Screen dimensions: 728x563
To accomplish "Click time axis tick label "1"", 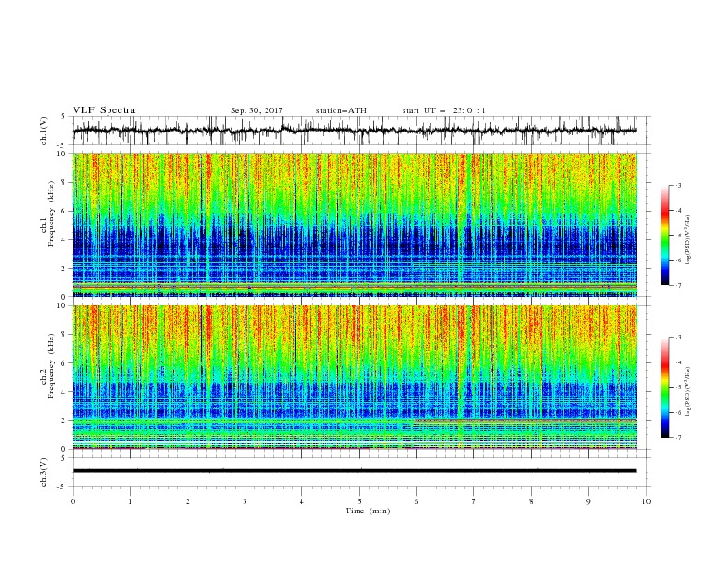I will pos(130,501).
